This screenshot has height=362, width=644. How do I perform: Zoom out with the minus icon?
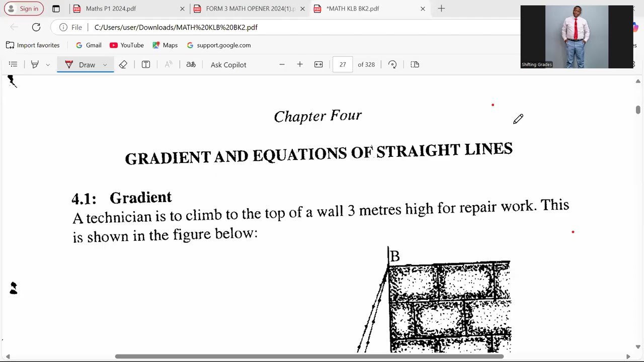[282, 64]
